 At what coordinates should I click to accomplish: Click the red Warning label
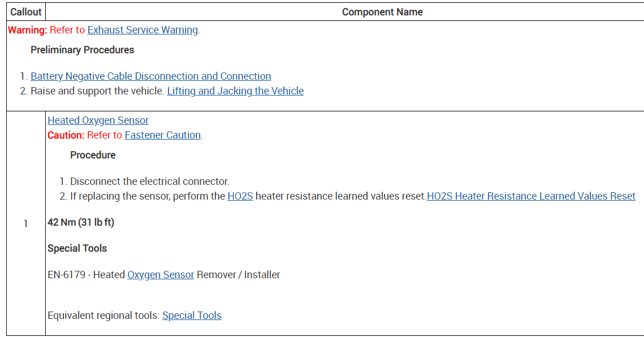coord(27,30)
